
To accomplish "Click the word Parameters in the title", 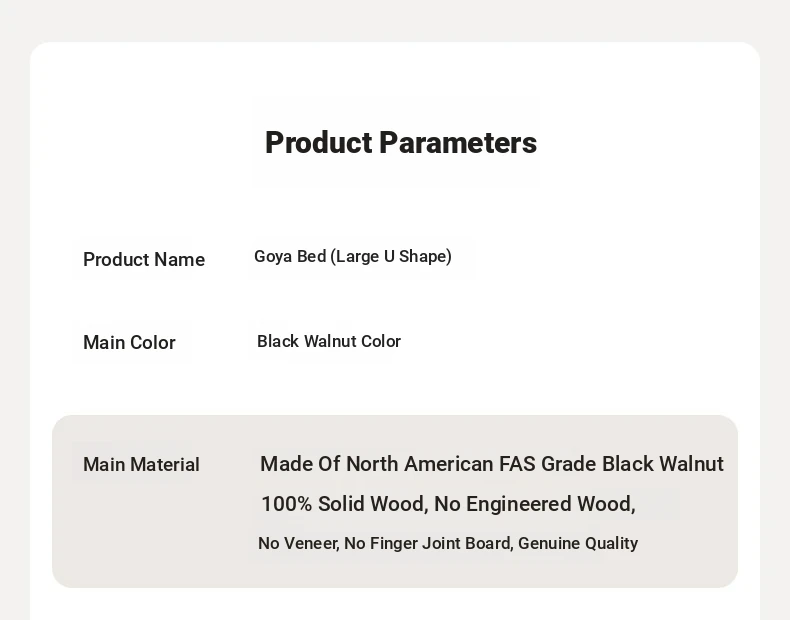I will point(458,143).
